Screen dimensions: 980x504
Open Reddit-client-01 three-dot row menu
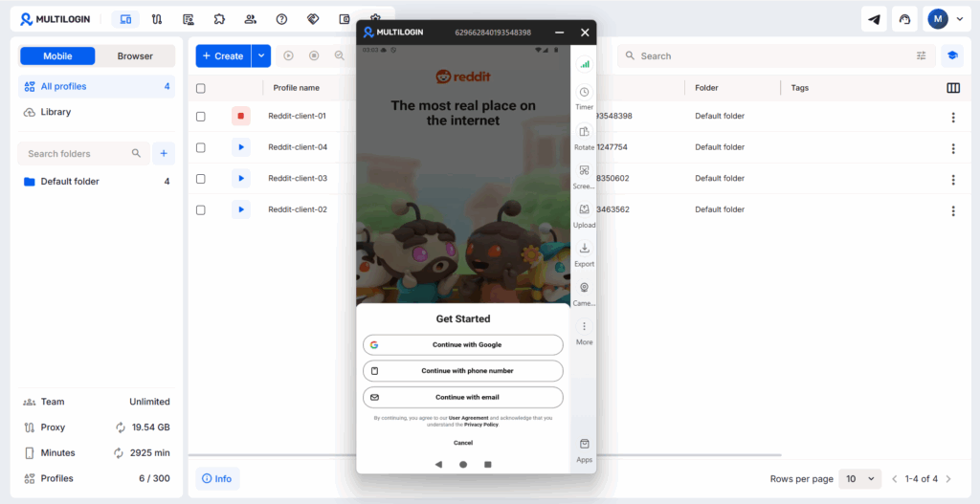(953, 117)
